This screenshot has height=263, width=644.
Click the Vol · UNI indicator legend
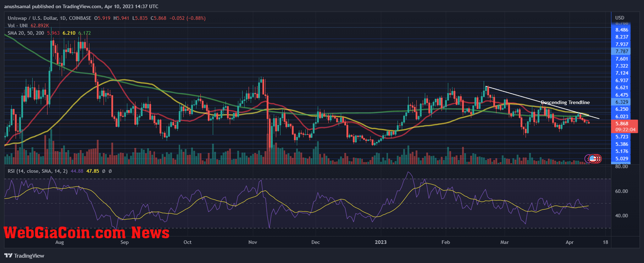tap(18, 25)
